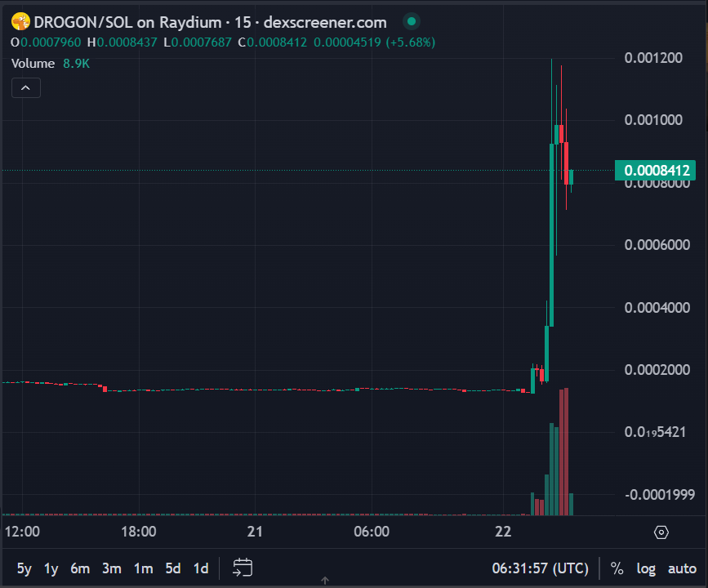Click the 21 date axis label
708x588 pixels.
click(x=255, y=532)
